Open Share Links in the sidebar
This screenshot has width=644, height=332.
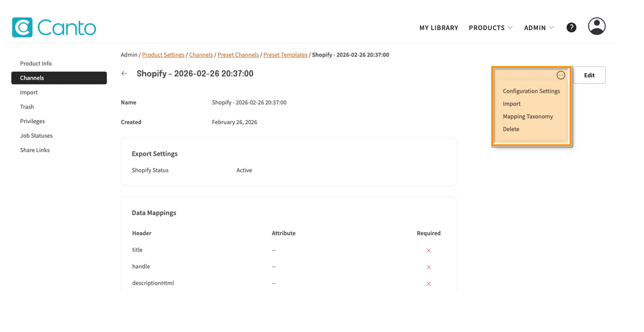(x=35, y=150)
